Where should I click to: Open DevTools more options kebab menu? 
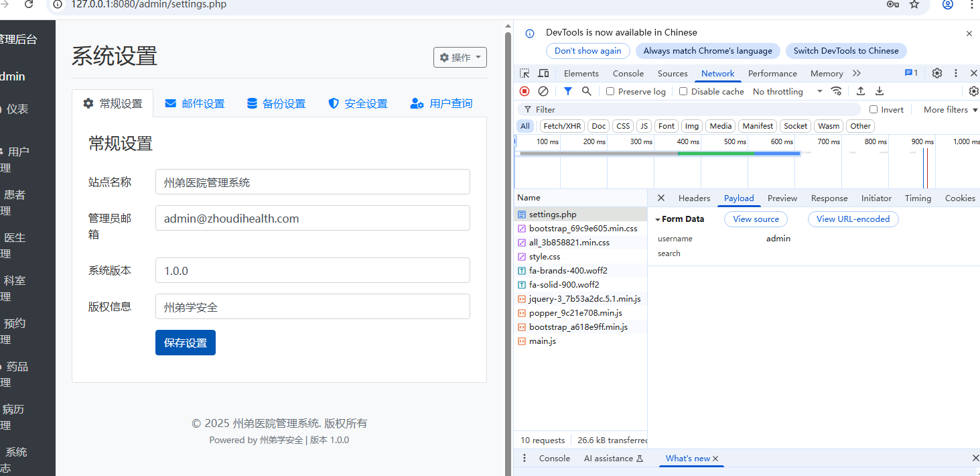(x=956, y=73)
